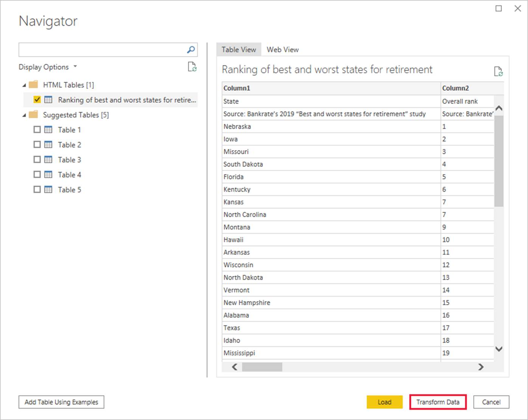
Task: Click the refresh icon beside Display Options
Action: [192, 67]
